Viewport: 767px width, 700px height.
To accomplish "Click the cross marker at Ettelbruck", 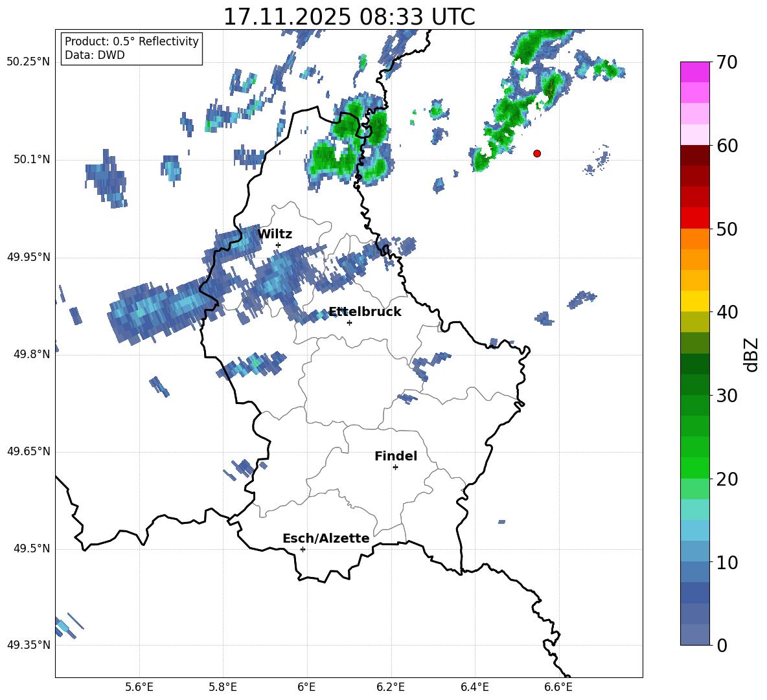I will coord(349,322).
